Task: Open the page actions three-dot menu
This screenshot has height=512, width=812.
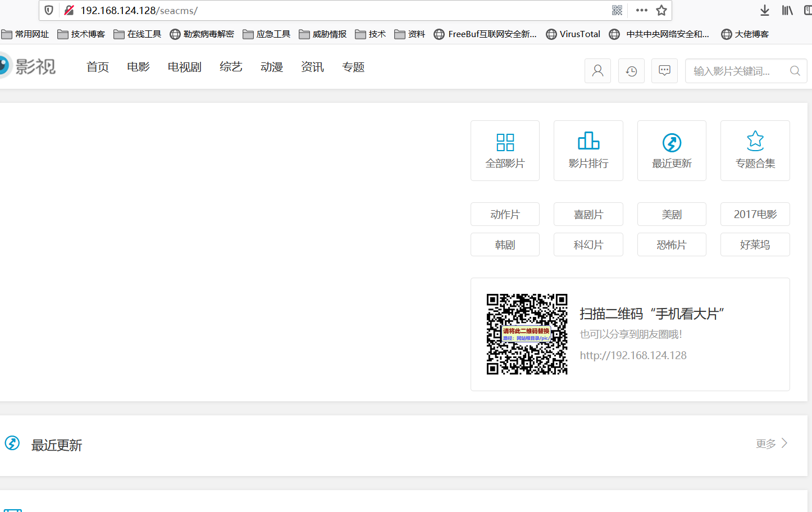Action: click(x=642, y=10)
